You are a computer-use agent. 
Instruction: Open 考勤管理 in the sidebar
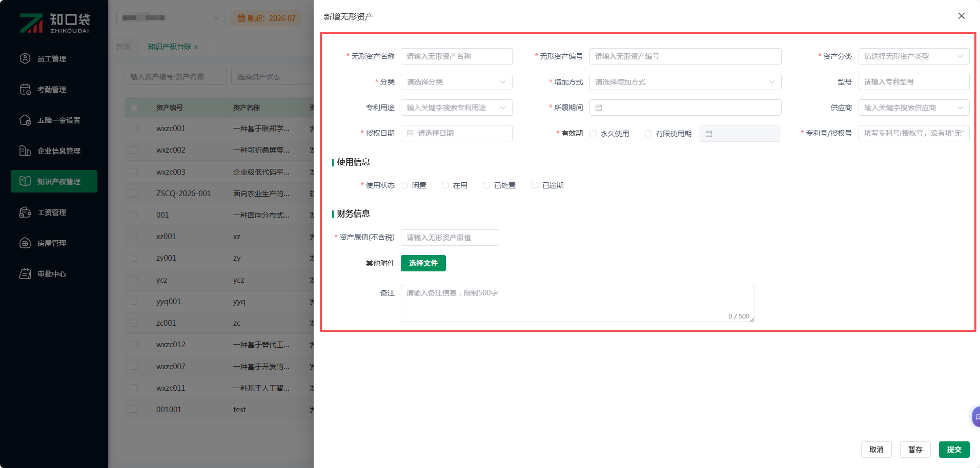pos(54,89)
